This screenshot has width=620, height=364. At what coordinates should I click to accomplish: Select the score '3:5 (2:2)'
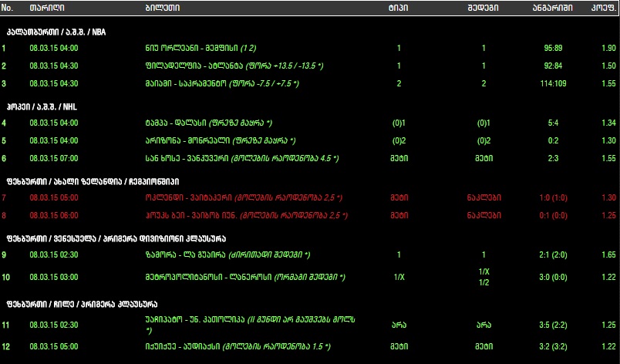[x=553, y=325]
